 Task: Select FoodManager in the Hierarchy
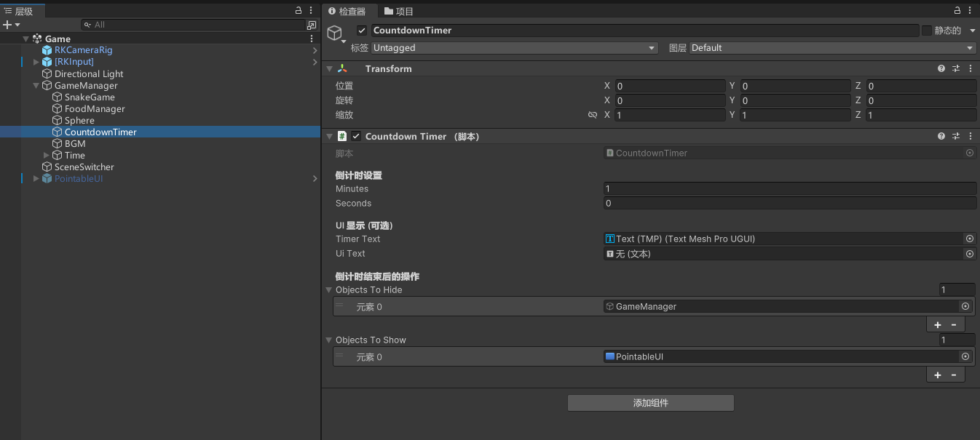point(95,108)
